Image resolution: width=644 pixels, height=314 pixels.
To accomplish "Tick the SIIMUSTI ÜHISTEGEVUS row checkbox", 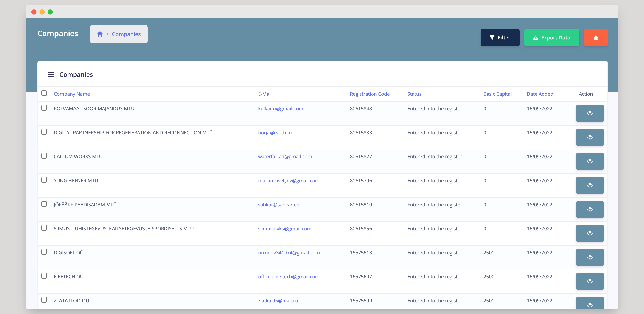I will click(x=44, y=228).
